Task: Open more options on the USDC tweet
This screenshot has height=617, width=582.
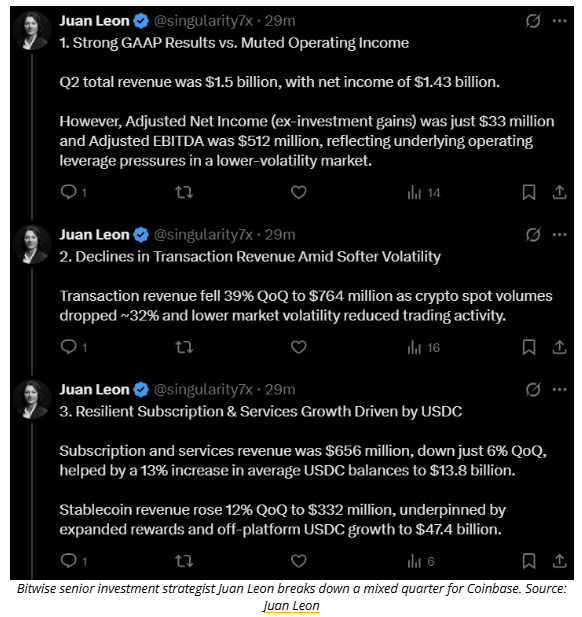Action: (559, 390)
